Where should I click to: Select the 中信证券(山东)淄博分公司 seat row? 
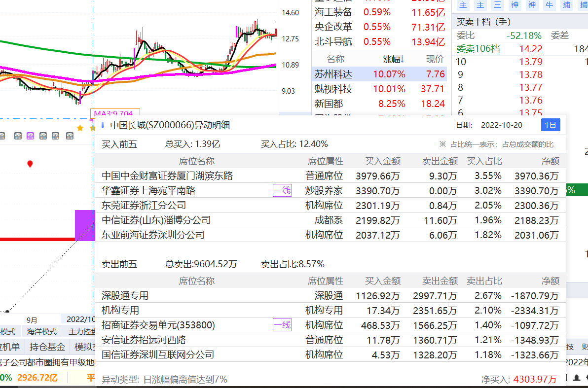coord(331,220)
